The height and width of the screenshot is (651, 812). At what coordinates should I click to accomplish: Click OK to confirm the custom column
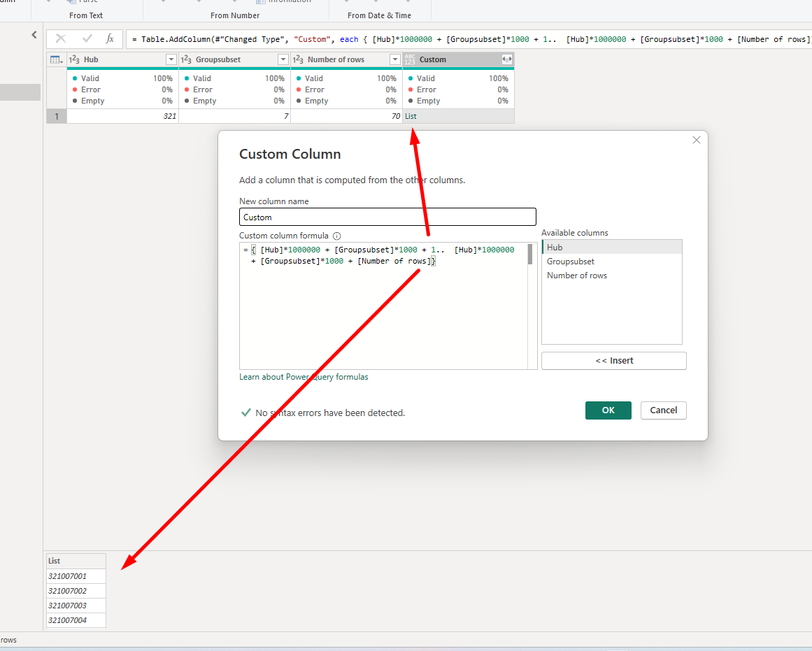click(x=608, y=410)
